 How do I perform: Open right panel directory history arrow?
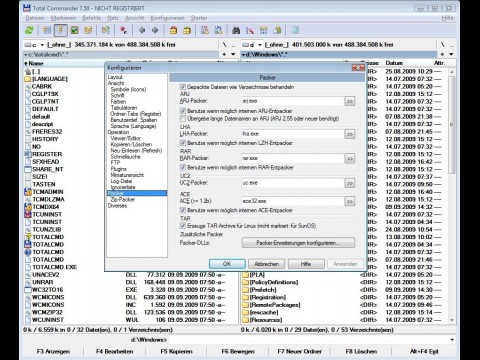point(451,54)
